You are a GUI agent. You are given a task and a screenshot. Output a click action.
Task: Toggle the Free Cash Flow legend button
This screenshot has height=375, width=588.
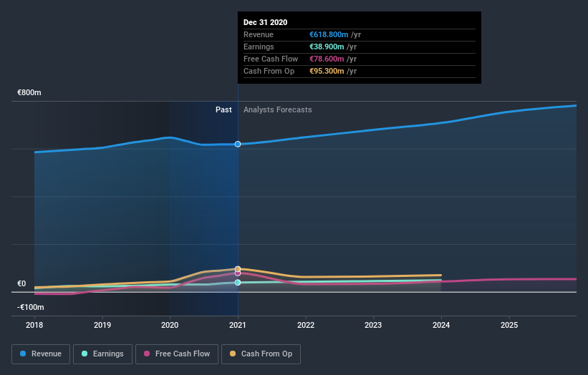[177, 354]
